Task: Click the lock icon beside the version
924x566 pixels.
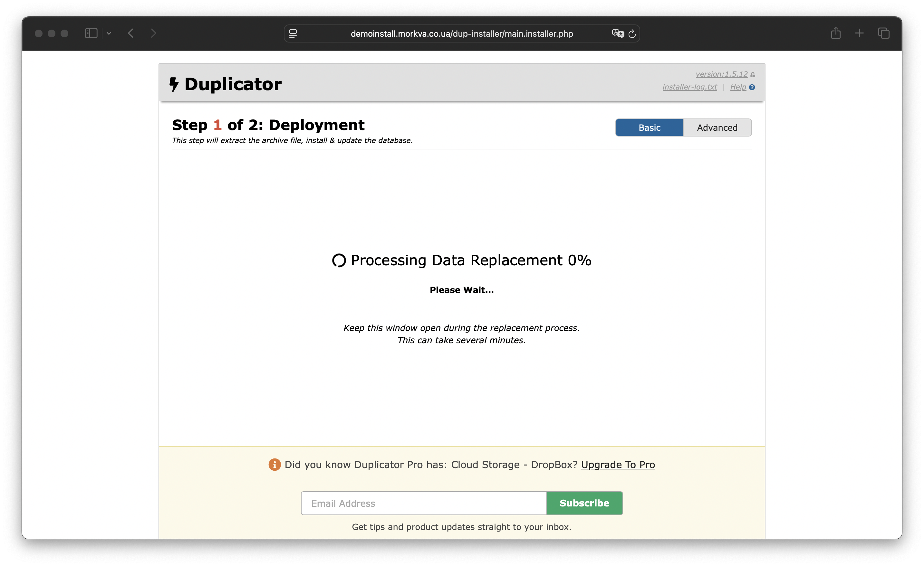Action: pos(753,75)
